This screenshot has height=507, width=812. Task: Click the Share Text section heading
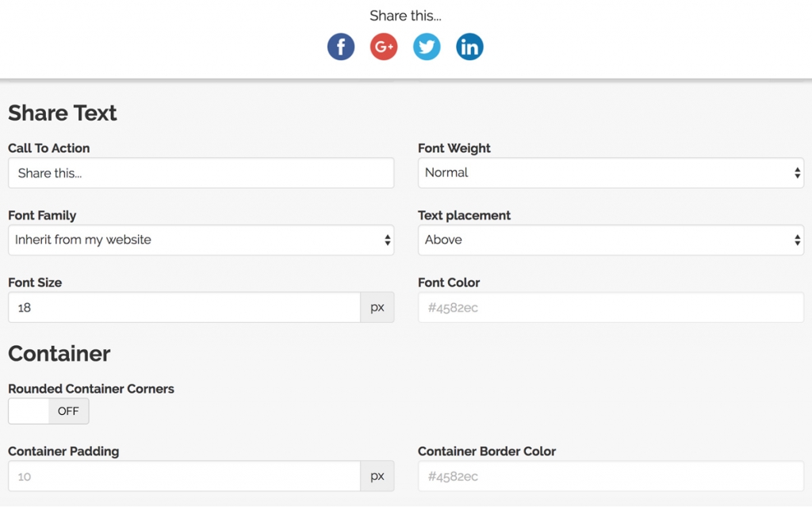62,113
